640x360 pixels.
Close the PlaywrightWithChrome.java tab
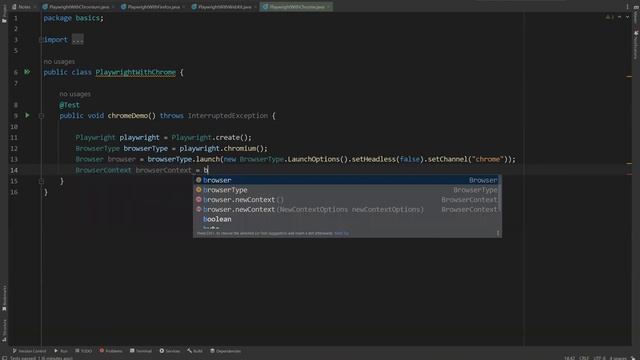(328, 7)
